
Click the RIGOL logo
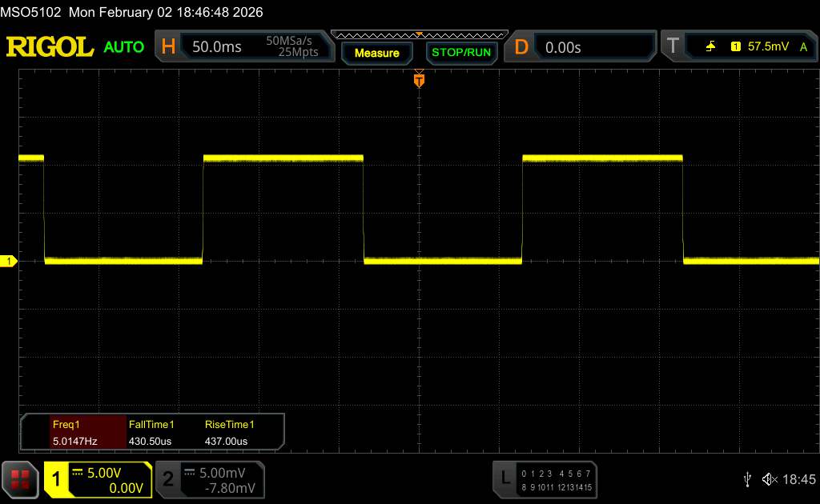pyautogui.click(x=50, y=47)
